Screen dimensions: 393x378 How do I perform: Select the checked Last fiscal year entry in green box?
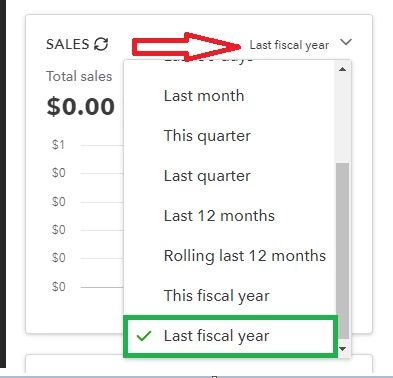[230, 336]
